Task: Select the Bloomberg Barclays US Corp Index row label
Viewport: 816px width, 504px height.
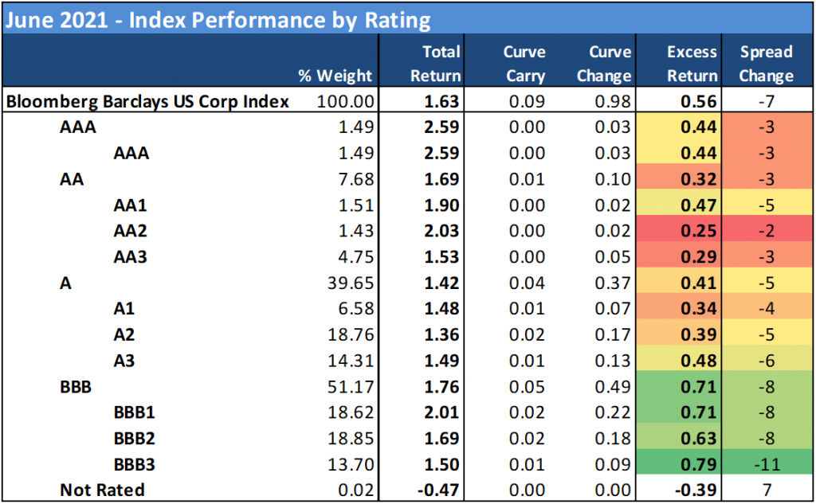Action: click(147, 102)
